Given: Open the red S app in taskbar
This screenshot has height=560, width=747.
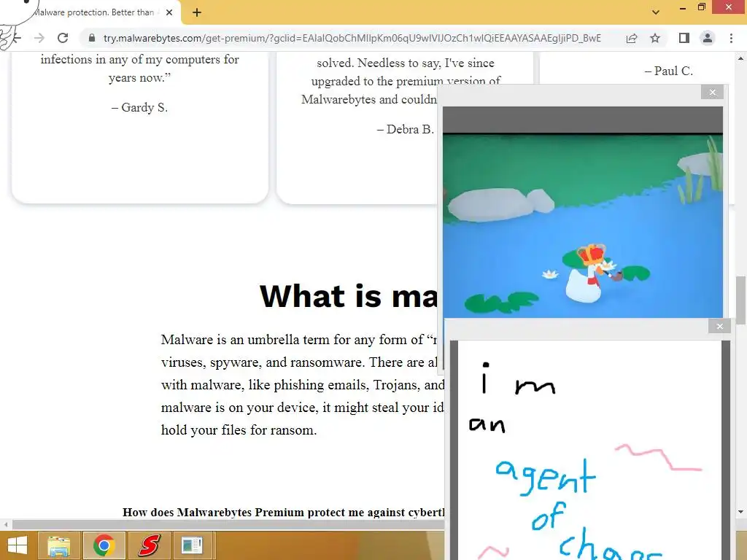Looking at the screenshot, I should coord(149,545).
